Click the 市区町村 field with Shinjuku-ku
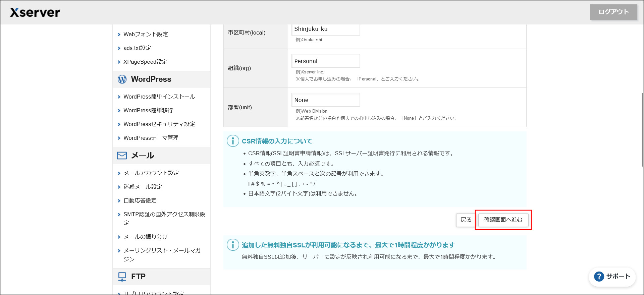The width and height of the screenshot is (644, 295). (x=325, y=29)
